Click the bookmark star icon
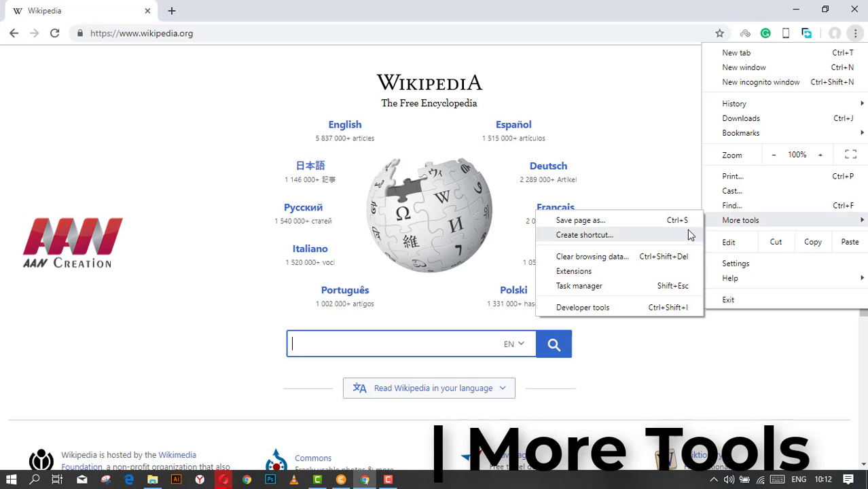The image size is (868, 489). [x=719, y=33]
